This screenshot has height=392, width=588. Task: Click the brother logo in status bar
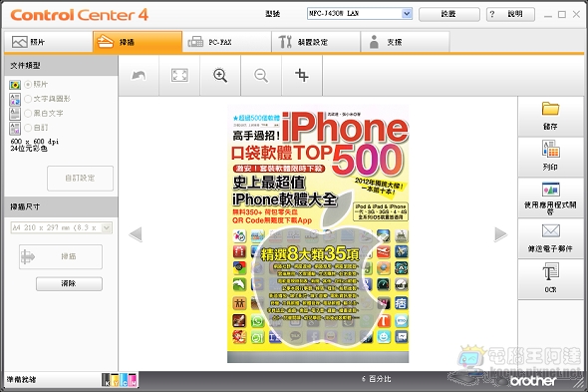[533, 381]
